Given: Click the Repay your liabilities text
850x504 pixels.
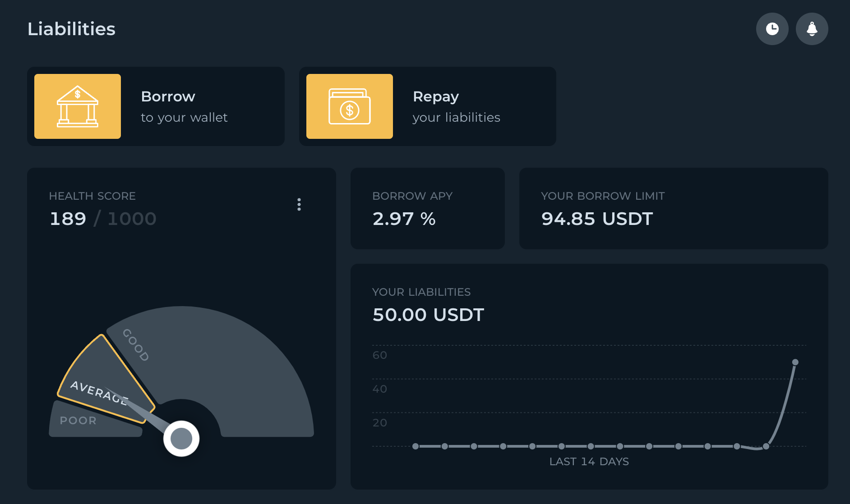Looking at the screenshot, I should pos(456,107).
